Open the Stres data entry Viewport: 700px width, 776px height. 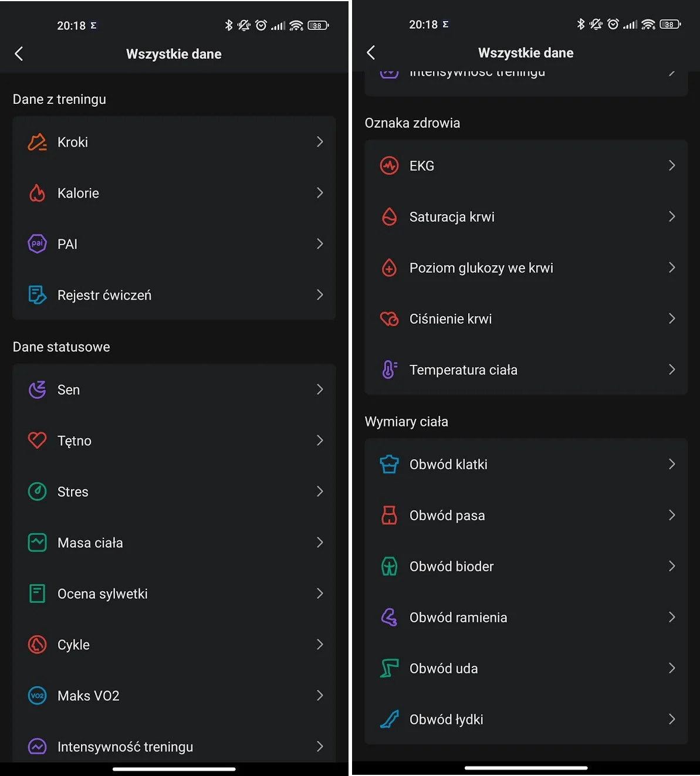click(174, 492)
